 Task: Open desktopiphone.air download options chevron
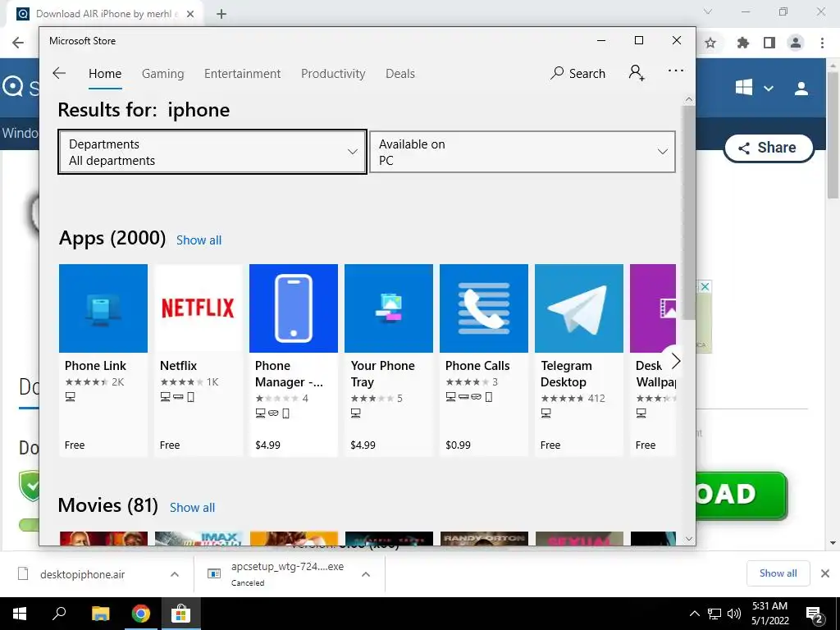[x=175, y=574]
